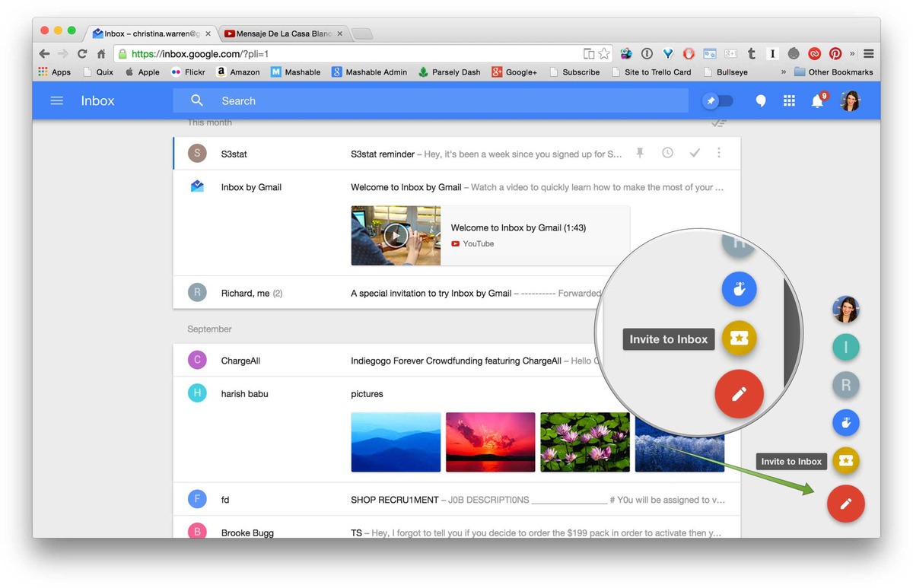Click the 1Password extension icon
Viewport: 913px width, 588px height.
tap(647, 54)
